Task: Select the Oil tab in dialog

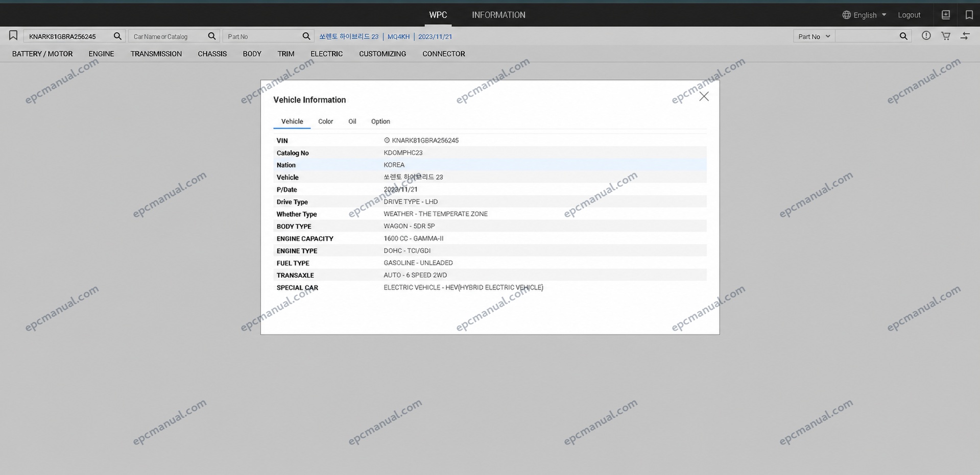Action: coord(352,121)
